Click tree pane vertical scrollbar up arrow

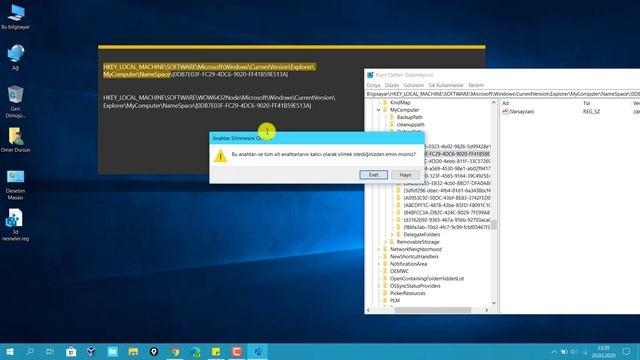[494, 102]
